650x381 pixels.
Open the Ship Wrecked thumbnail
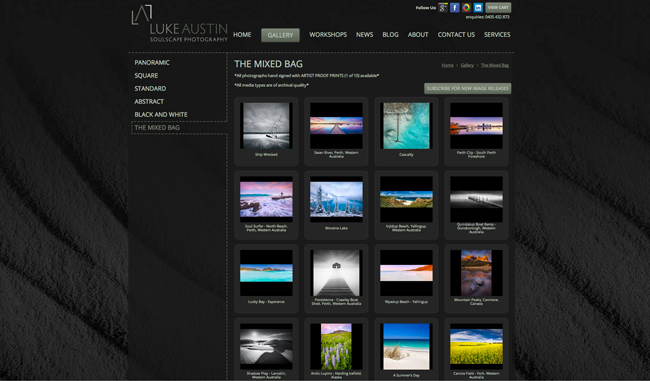click(x=266, y=126)
